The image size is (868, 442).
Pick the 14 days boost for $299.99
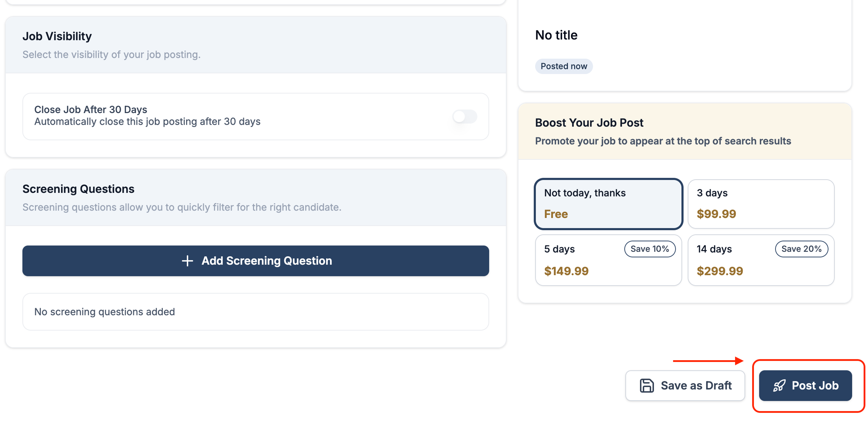coord(761,260)
